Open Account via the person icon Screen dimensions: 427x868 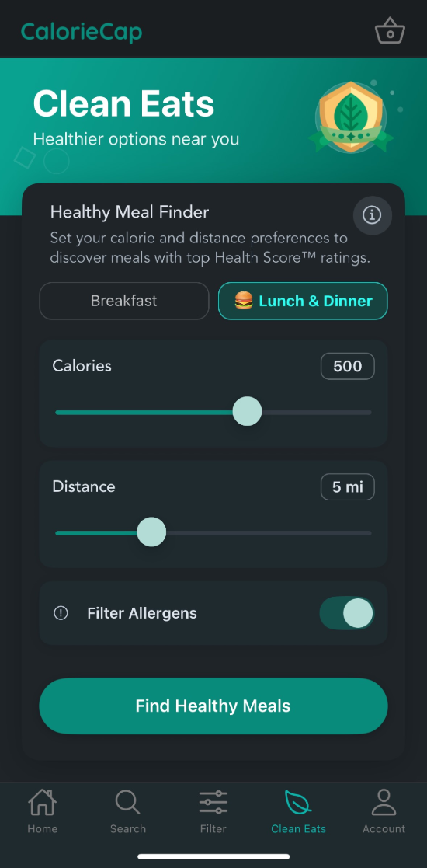click(x=384, y=802)
